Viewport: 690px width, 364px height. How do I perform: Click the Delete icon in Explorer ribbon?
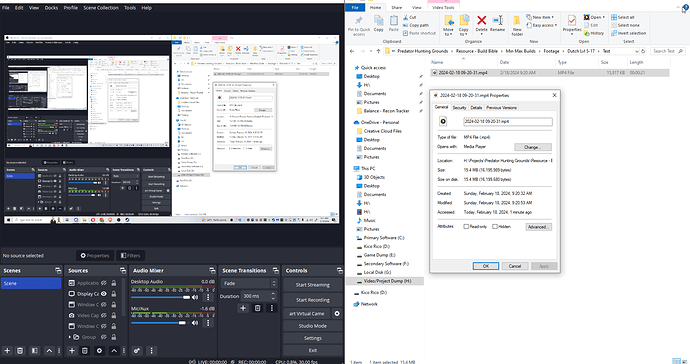coord(481,24)
